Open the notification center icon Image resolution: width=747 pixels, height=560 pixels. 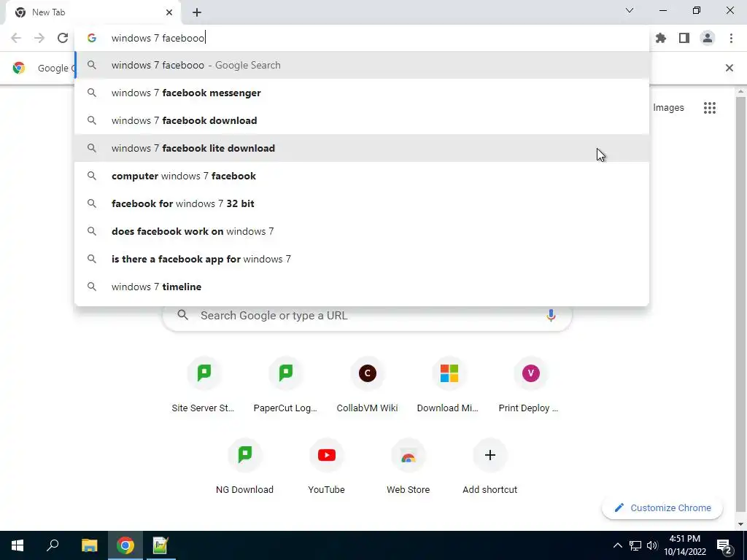[x=724, y=546]
